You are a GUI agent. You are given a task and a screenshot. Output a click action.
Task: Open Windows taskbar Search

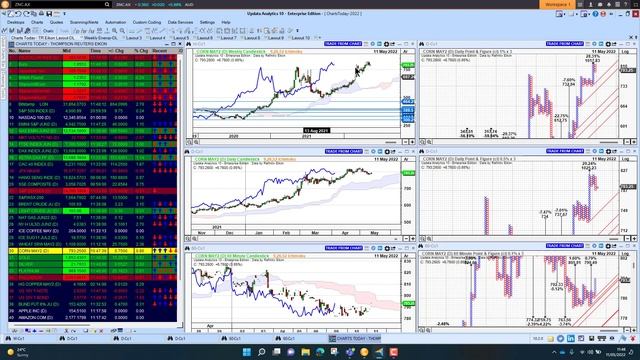262,352
